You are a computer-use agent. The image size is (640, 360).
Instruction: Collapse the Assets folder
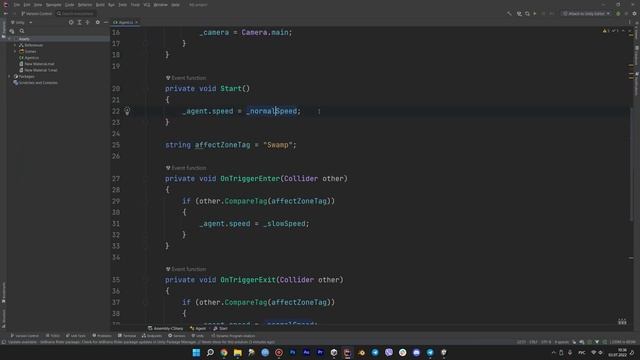(9, 39)
